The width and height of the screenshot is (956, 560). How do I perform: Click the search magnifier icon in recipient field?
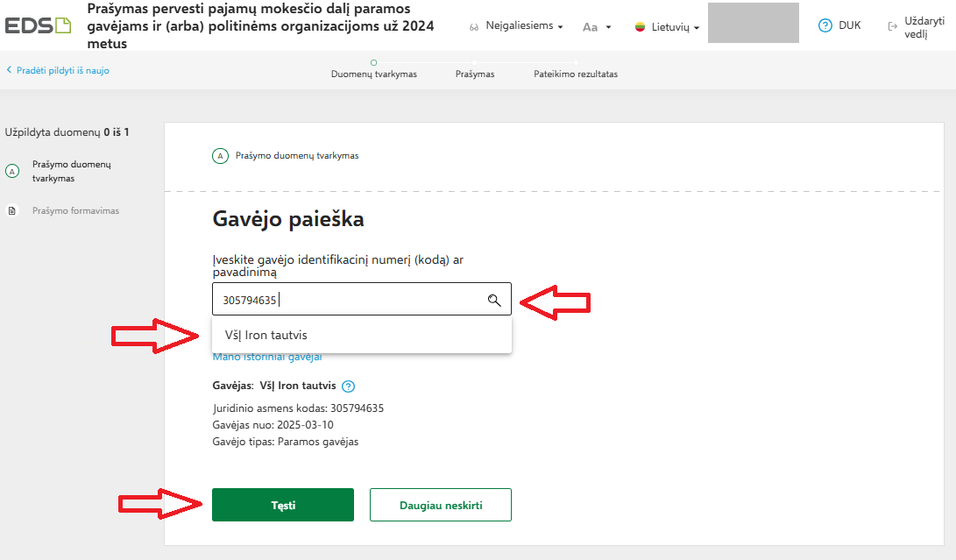click(x=494, y=300)
